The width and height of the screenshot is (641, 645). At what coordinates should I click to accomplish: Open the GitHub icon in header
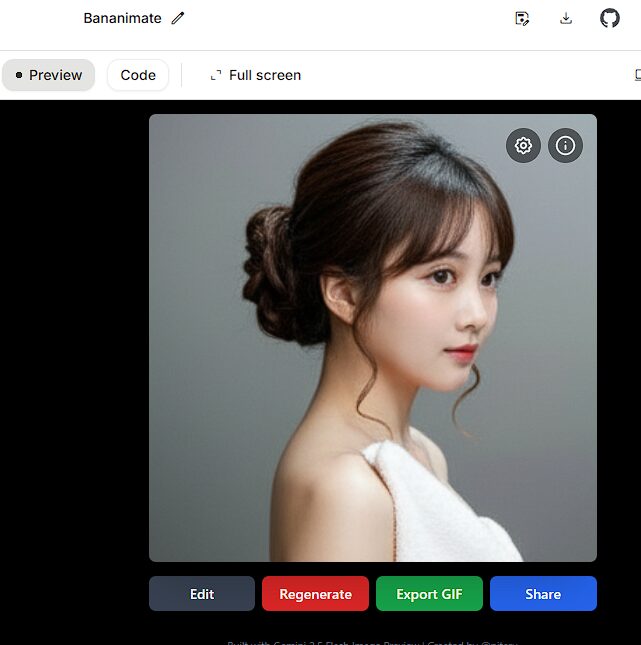tap(610, 18)
